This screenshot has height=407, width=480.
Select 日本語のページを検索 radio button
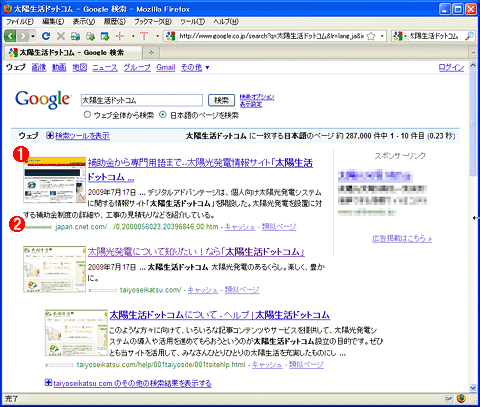tap(163, 115)
